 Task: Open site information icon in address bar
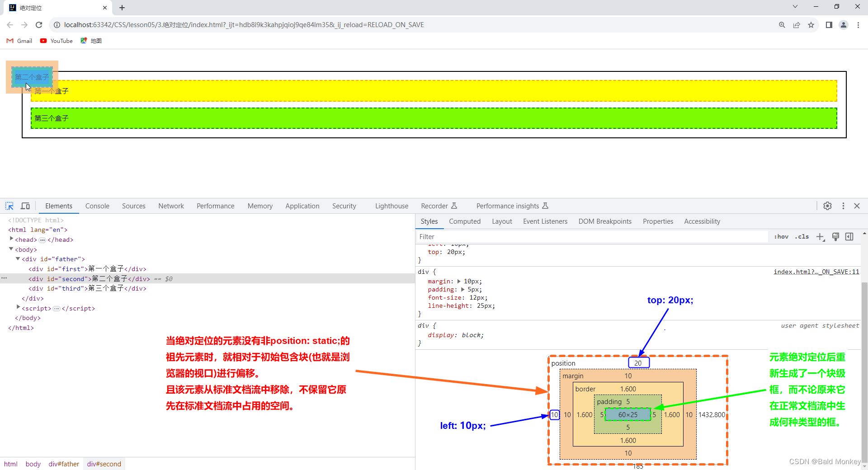pyautogui.click(x=57, y=25)
